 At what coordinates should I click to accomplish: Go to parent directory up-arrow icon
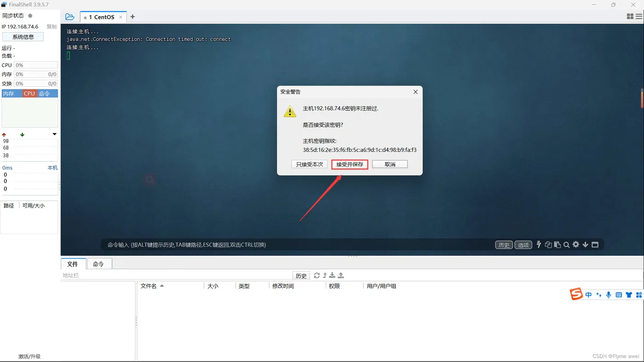(x=324, y=275)
